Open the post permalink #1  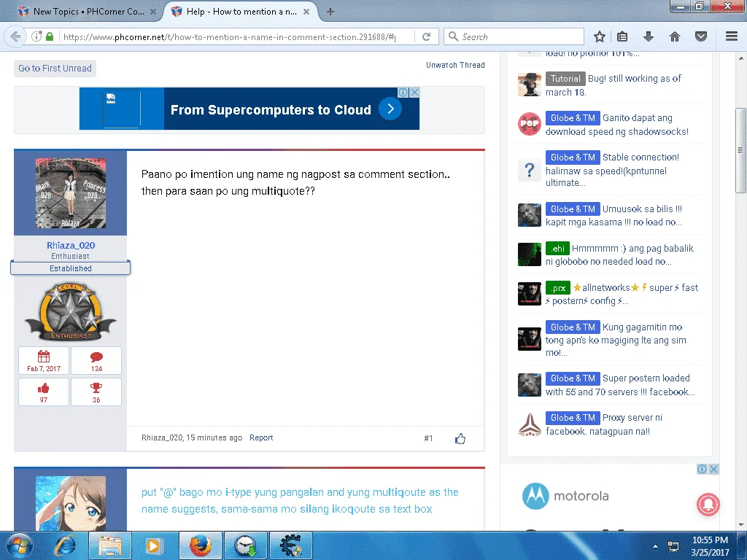pos(428,438)
